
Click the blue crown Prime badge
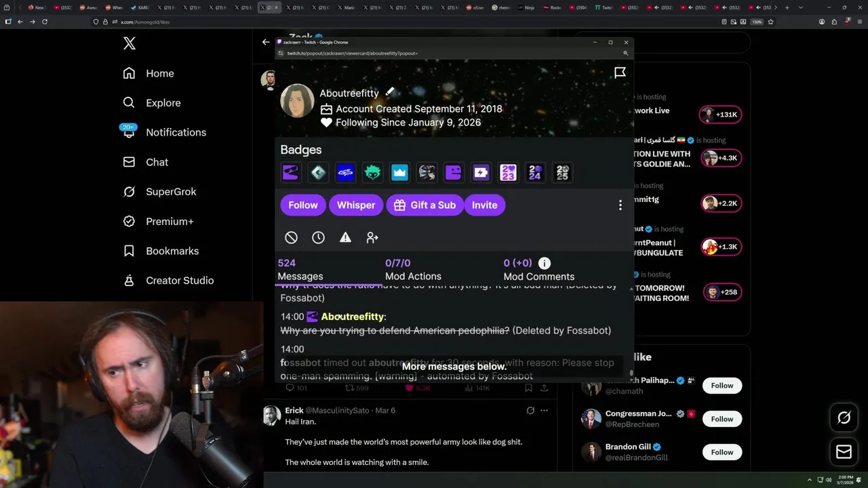pos(399,173)
